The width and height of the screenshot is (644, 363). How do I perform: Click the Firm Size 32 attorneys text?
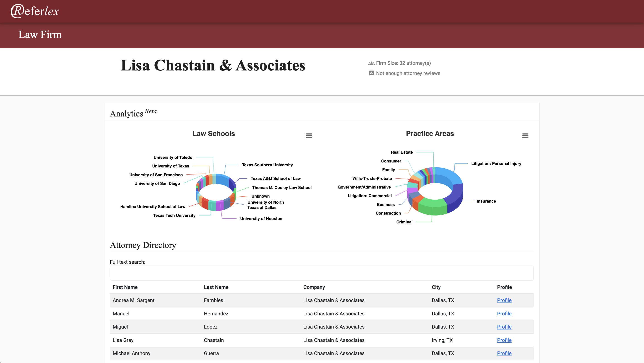403,63
